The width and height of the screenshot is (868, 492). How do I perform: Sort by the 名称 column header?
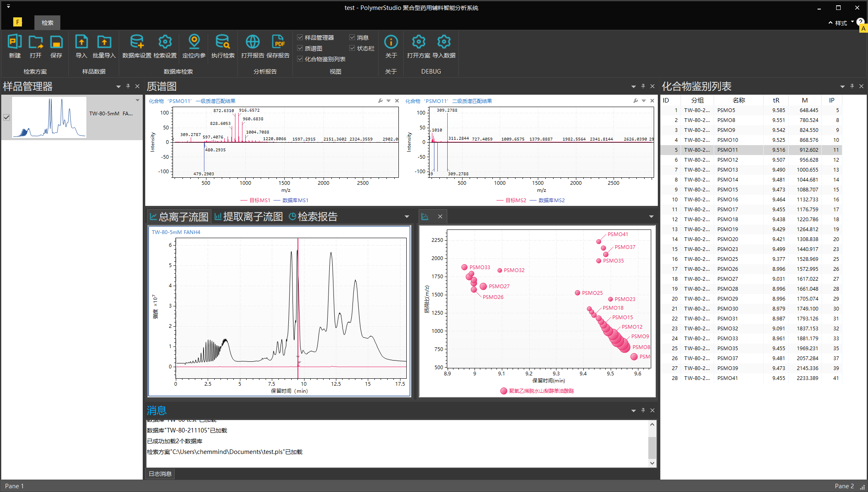(x=739, y=100)
